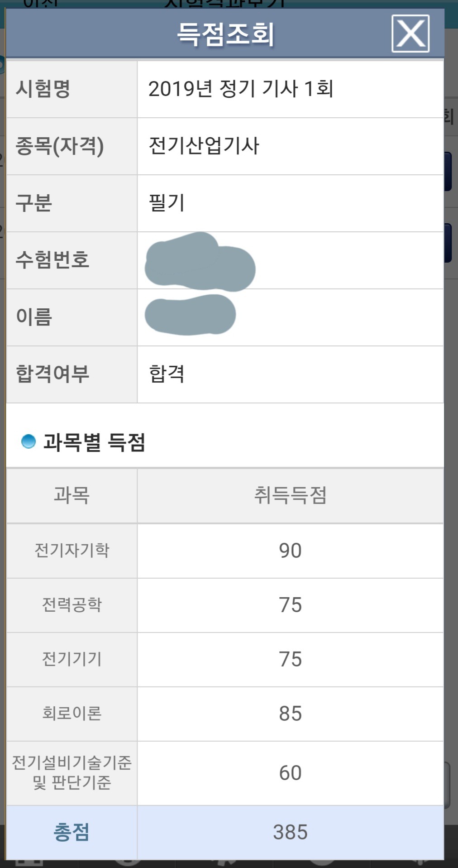Close the 득점조회 popup with the X
The height and width of the screenshot is (868, 458).
pos(410,34)
